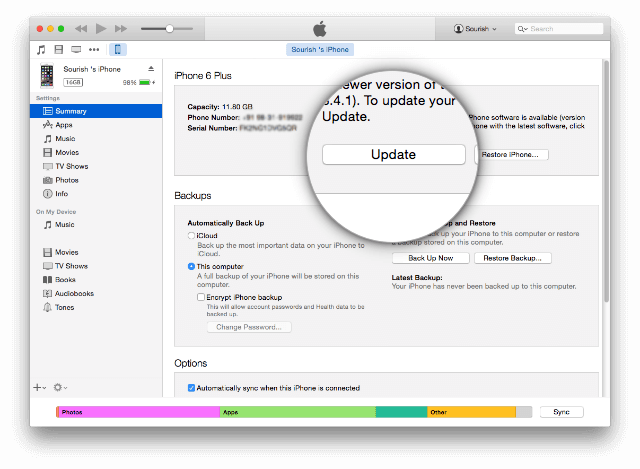This screenshot has height=469, width=640.
Task: Click the battery charge indicator icon
Action: click(x=144, y=82)
